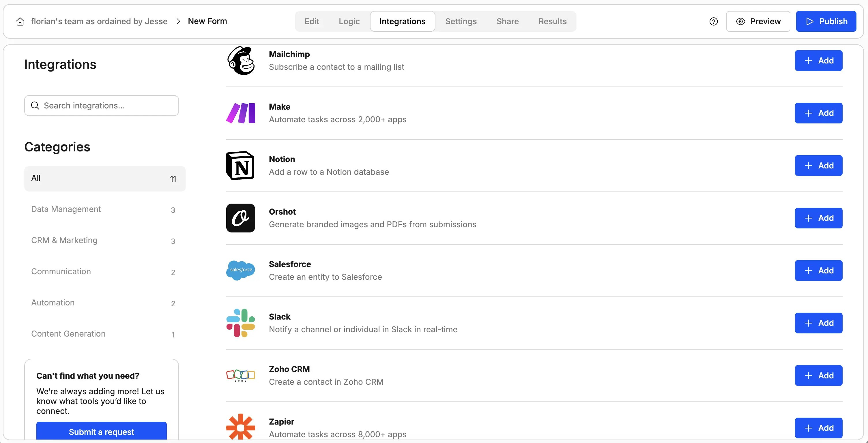Click the Slack integration logo
The image size is (868, 443).
point(240,323)
